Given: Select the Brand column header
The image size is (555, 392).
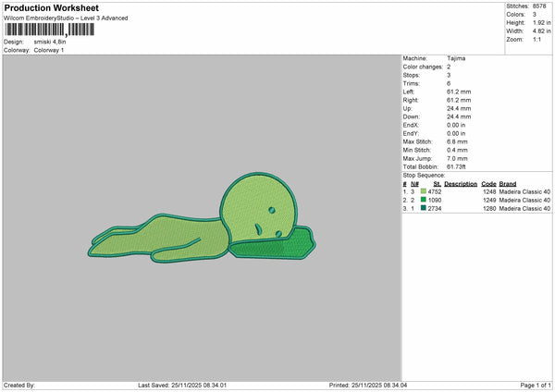Looking at the screenshot, I should 508,183.
